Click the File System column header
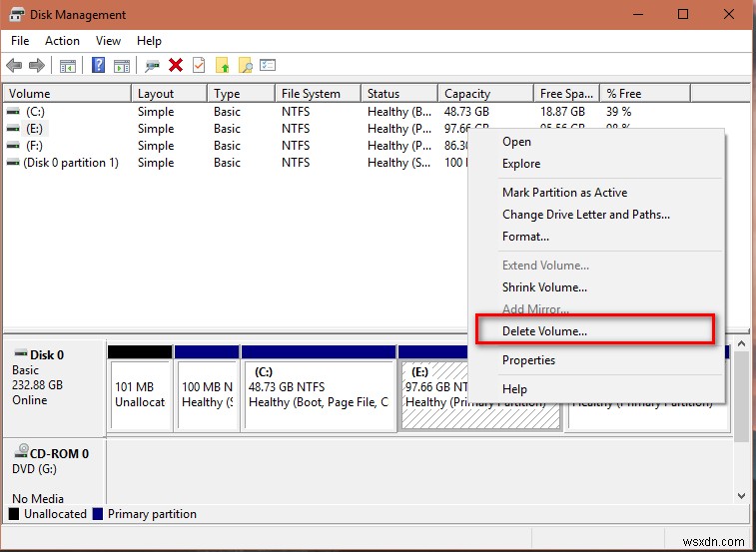 [x=311, y=94]
